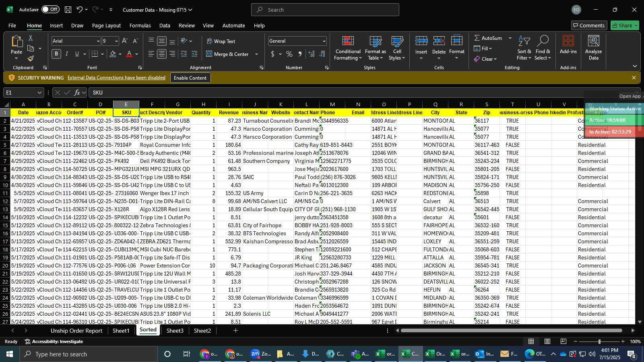Open the File menu tab
The height and width of the screenshot is (362, 644).
point(12,25)
